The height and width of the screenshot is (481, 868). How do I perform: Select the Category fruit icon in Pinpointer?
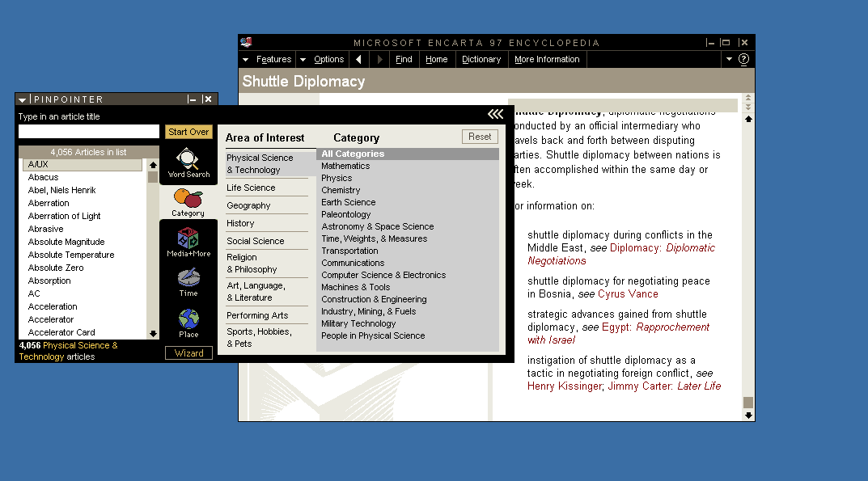[x=188, y=202]
